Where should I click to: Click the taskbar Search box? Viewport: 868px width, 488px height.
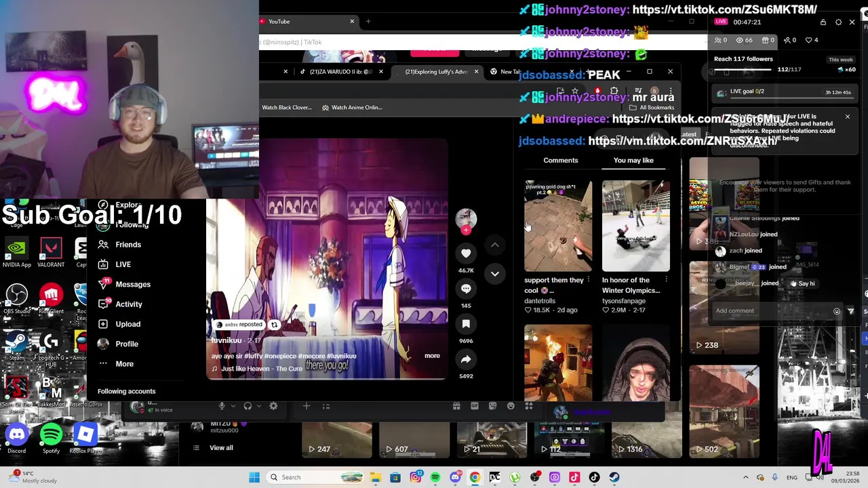(315, 477)
